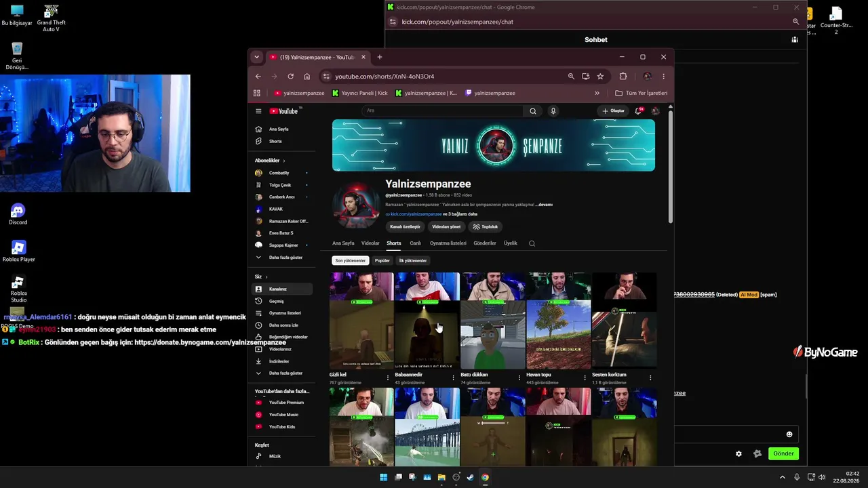Open options for the Gizli kel short

pyautogui.click(x=388, y=378)
